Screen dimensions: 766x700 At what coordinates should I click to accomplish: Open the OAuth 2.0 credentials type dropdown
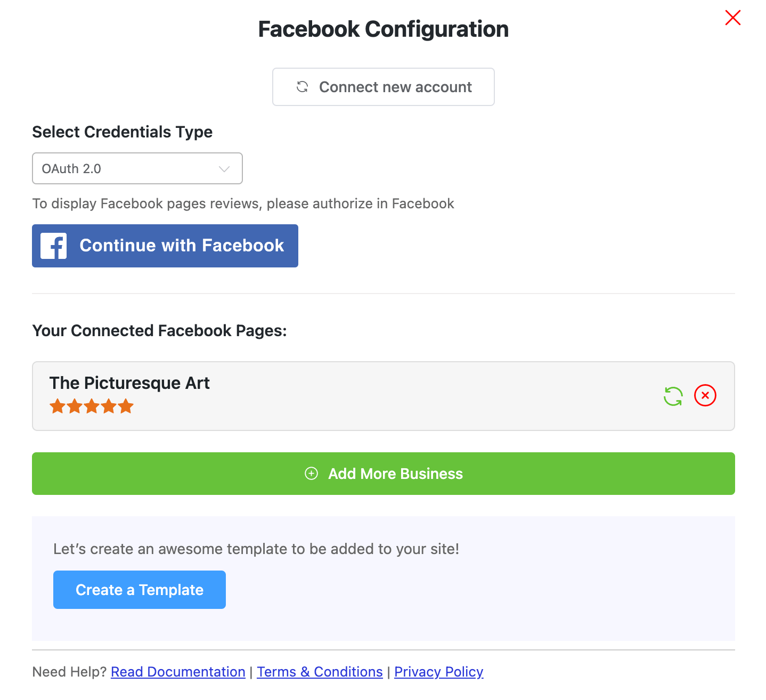137,169
